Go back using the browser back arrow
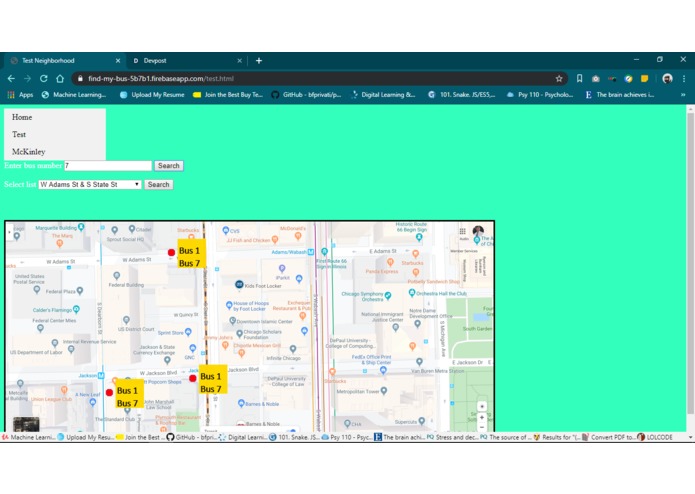Viewport: 695px width, 494px height. coord(11,78)
